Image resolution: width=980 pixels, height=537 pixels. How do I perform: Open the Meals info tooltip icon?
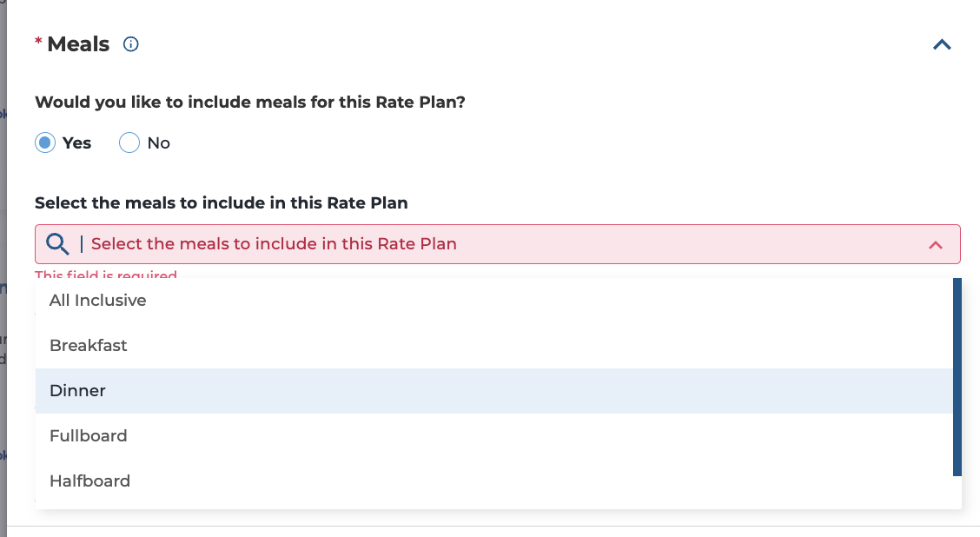click(130, 44)
